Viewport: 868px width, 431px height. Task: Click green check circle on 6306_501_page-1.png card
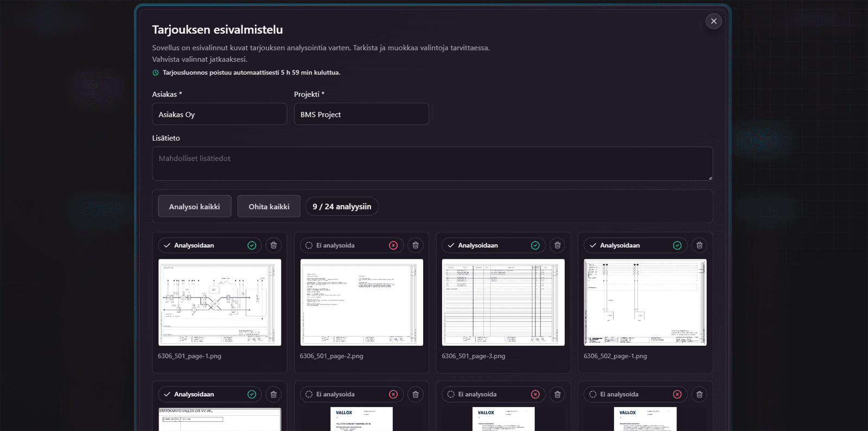252,245
